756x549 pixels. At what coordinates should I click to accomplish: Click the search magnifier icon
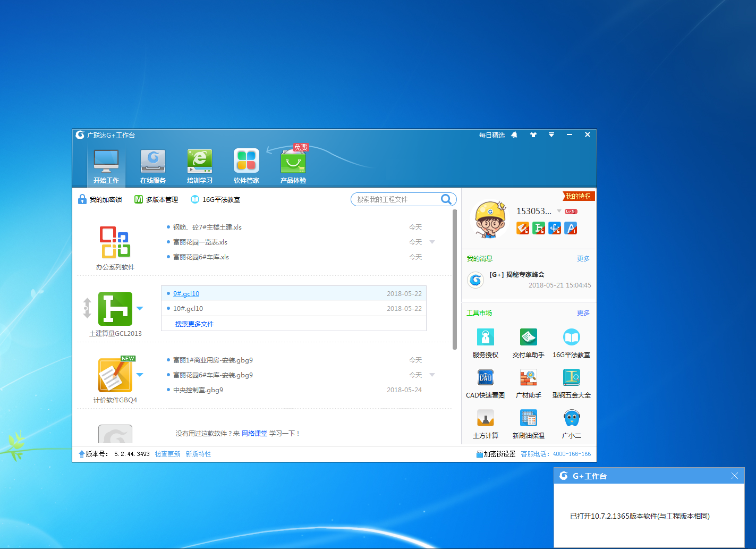tap(446, 199)
